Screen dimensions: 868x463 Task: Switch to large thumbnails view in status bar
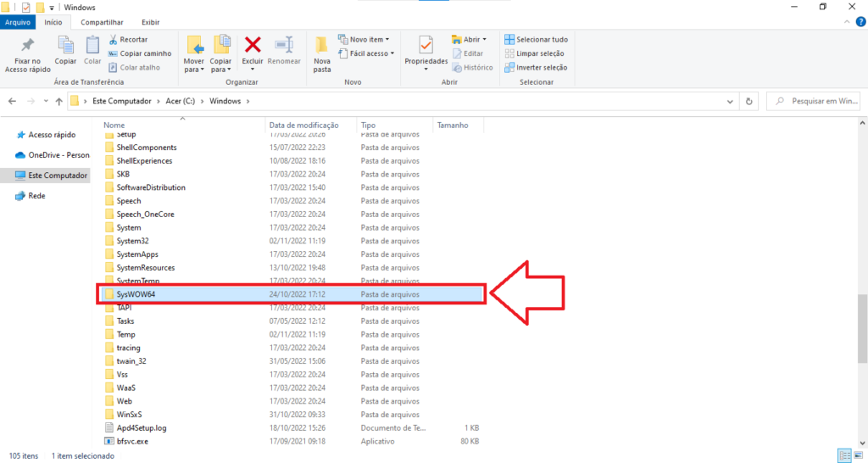857,455
